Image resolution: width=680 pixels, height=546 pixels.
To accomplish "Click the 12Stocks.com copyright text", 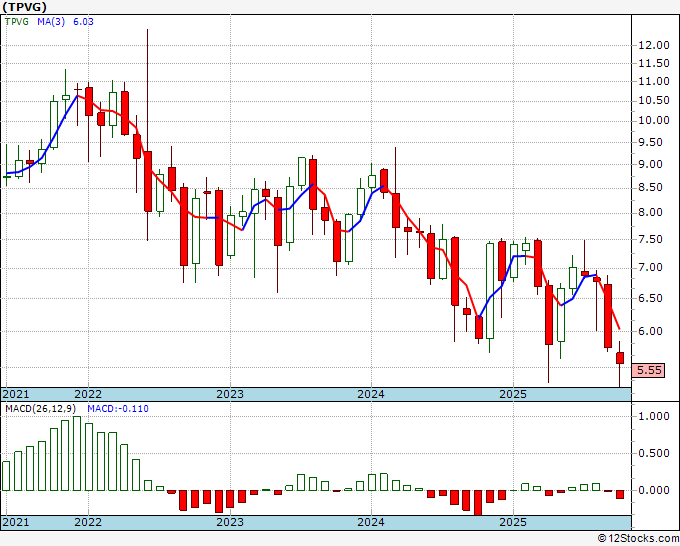I will tap(638, 538).
